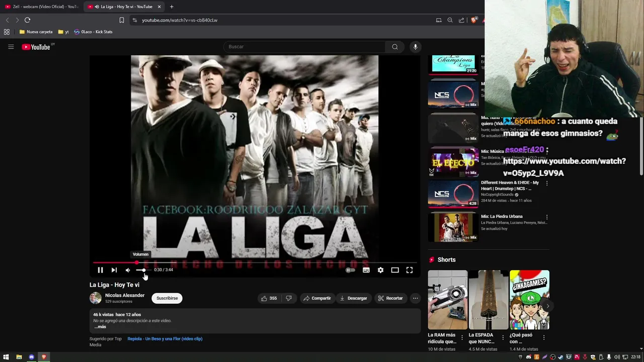
Task: Open File Explorer from the taskbar
Action: pos(19,357)
